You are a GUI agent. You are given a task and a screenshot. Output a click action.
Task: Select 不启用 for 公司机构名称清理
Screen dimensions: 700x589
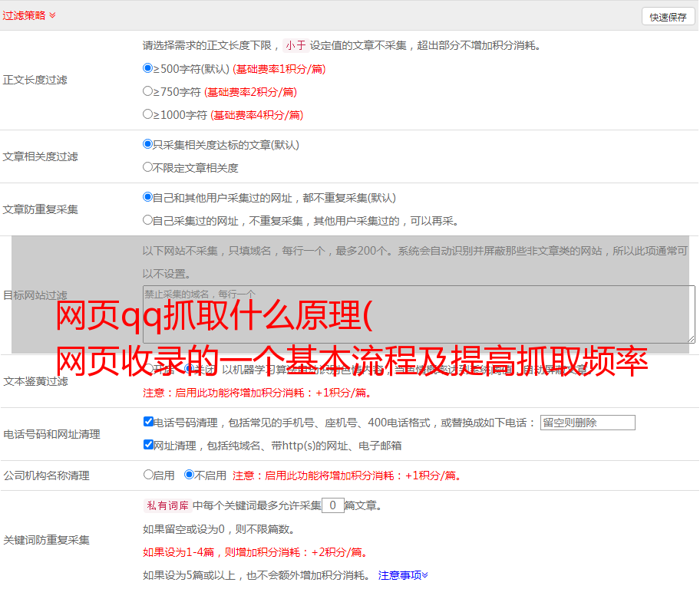[x=190, y=474]
